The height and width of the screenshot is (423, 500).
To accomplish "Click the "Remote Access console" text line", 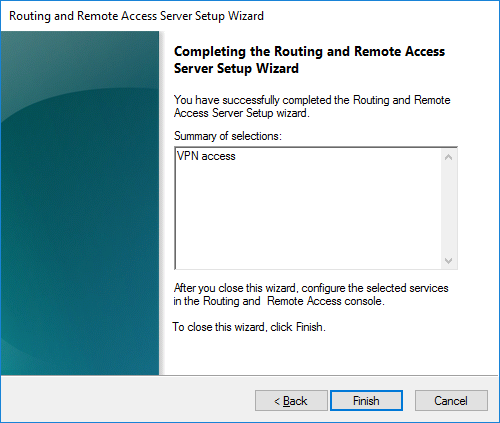I will [x=279, y=301].
